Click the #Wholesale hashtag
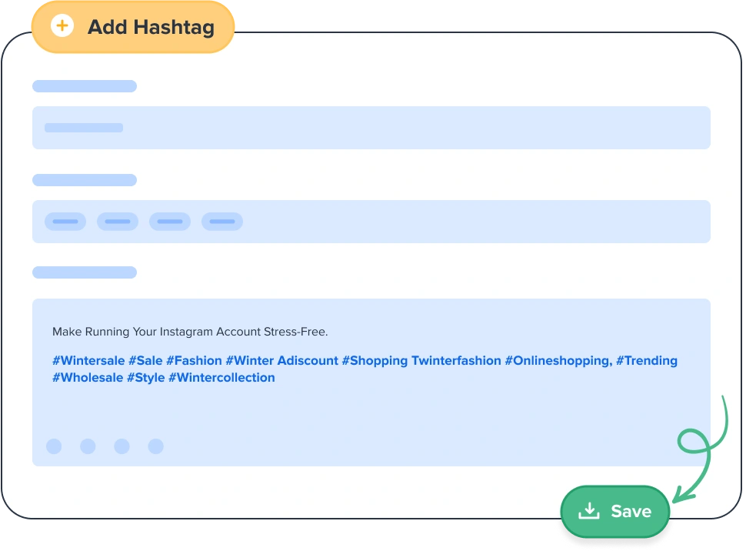The image size is (756, 551). click(87, 378)
